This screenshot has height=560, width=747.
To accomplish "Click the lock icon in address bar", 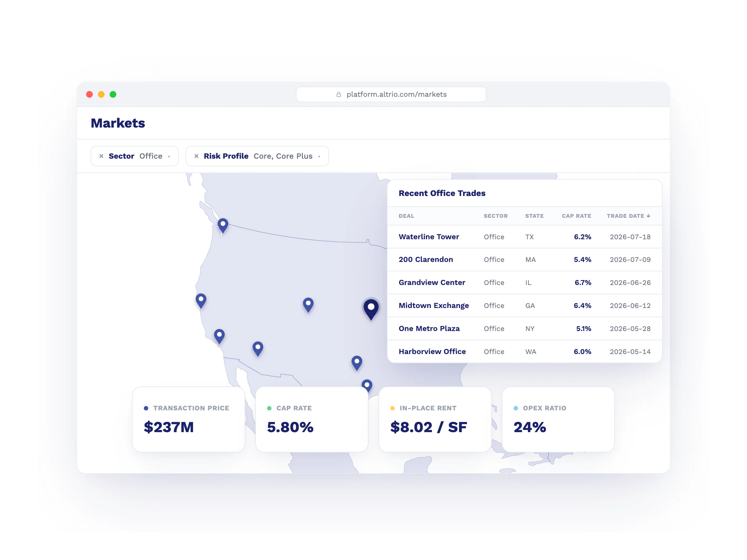I will coord(339,95).
